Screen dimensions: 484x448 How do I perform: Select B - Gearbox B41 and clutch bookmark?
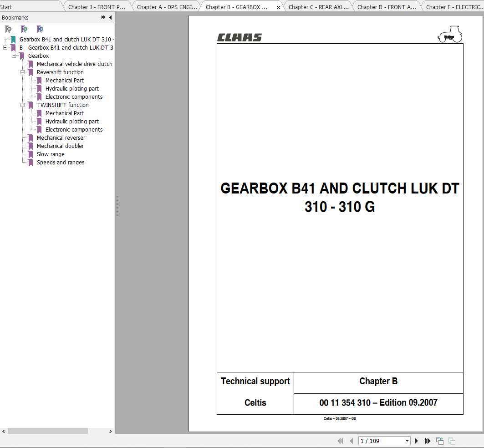coord(66,47)
